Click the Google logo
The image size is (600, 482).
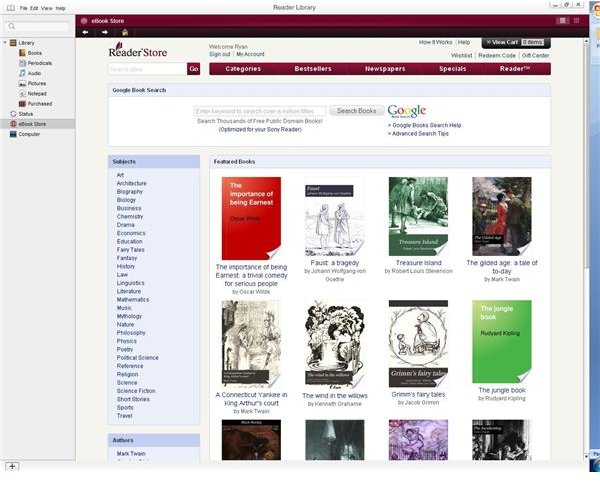406,111
